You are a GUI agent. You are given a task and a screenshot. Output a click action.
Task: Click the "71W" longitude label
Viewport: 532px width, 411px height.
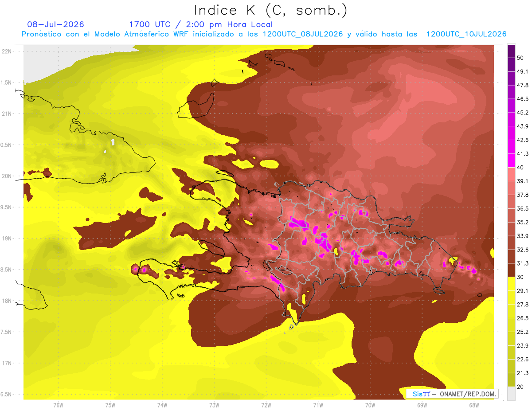pyautogui.click(x=318, y=405)
